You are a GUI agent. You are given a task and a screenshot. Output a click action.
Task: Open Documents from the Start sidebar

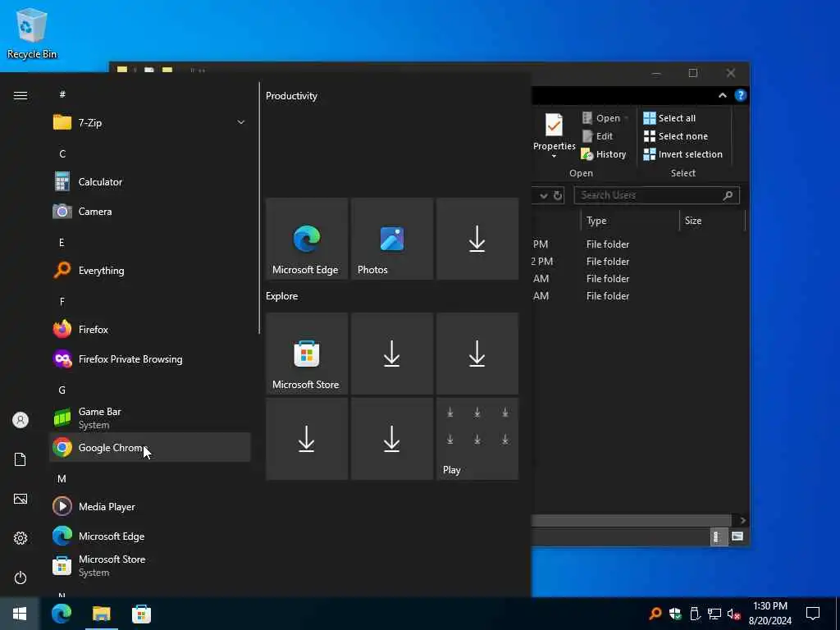(21, 459)
